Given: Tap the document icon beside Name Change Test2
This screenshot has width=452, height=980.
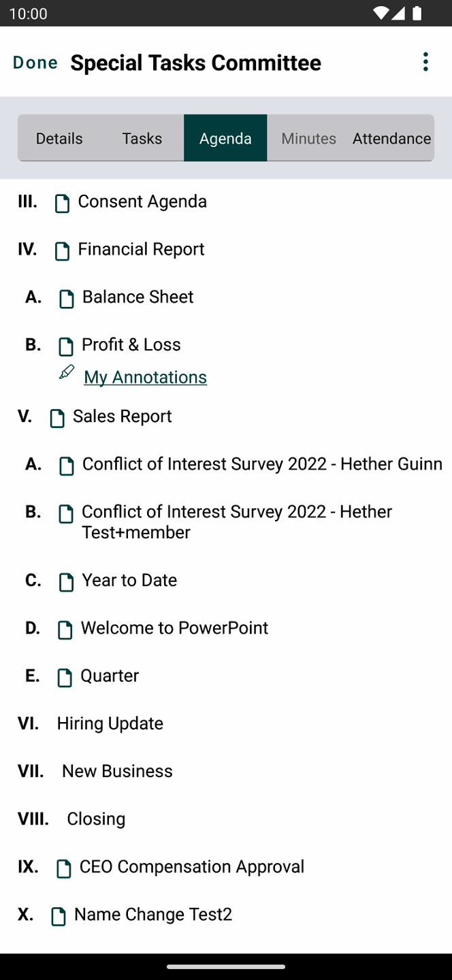Looking at the screenshot, I should click(x=59, y=916).
